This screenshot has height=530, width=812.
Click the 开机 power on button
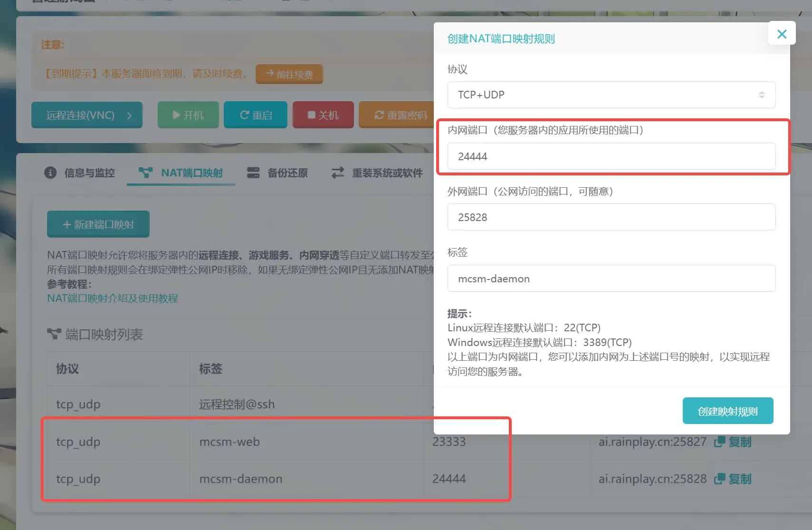pos(188,115)
